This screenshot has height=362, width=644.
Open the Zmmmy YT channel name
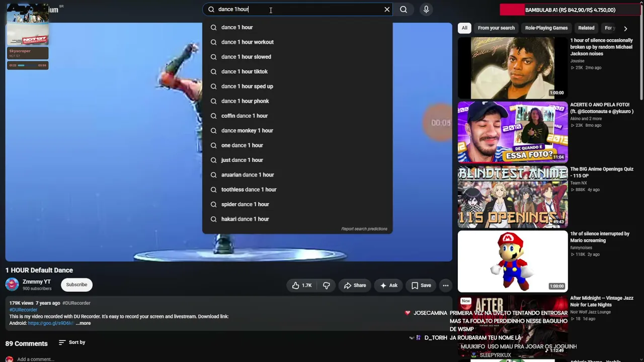[37, 282]
